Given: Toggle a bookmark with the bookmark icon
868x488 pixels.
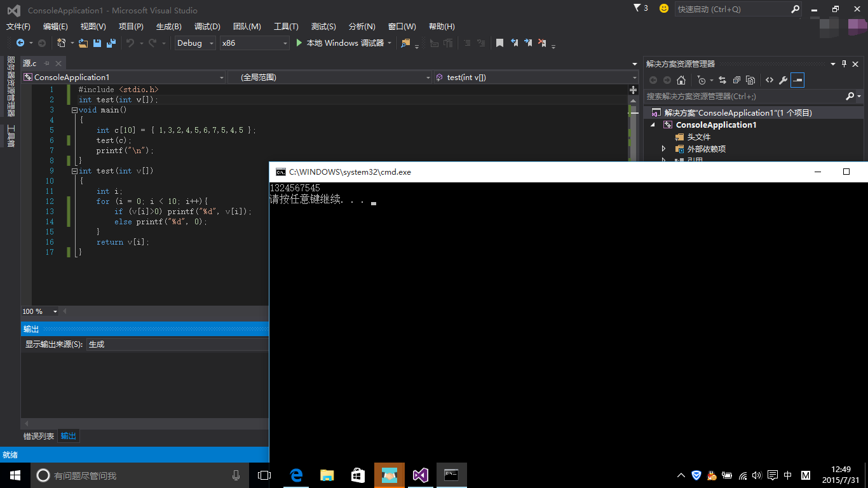Looking at the screenshot, I should coord(499,43).
